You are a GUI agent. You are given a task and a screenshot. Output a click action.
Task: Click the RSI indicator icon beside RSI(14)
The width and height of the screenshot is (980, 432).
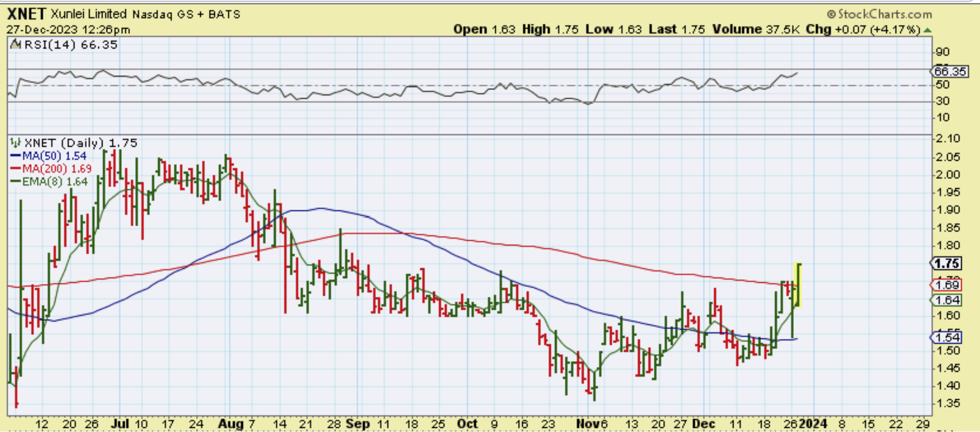(x=16, y=45)
